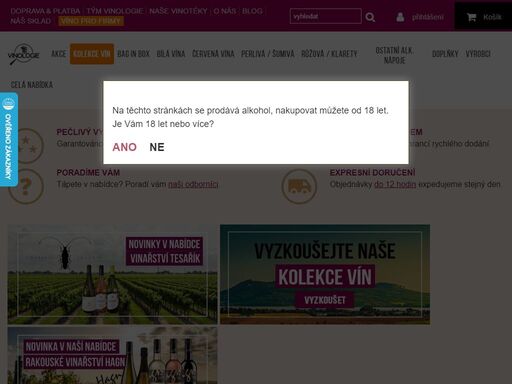Open Červená vína category
The height and width of the screenshot is (384, 512).
point(213,54)
